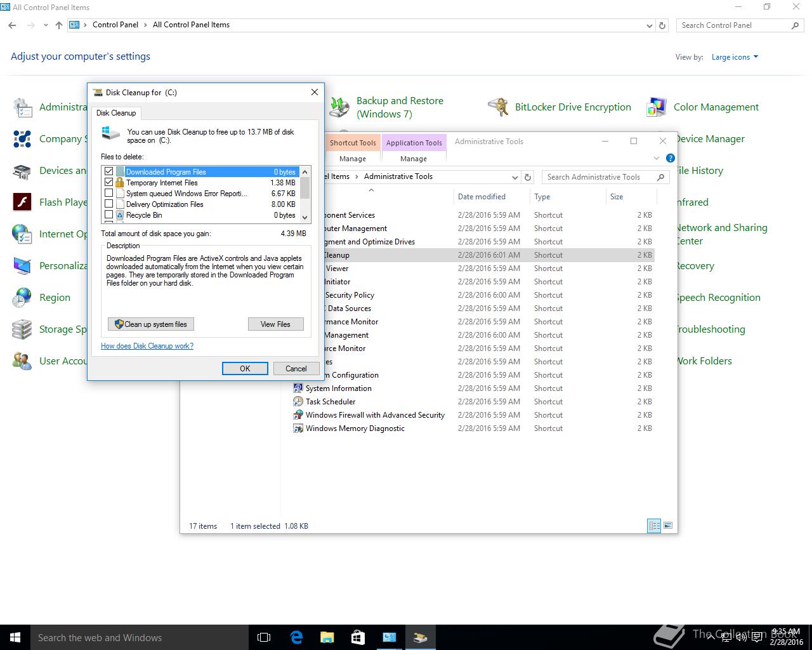Open Manage under Shortcut Tools
812x650 pixels.
(353, 159)
